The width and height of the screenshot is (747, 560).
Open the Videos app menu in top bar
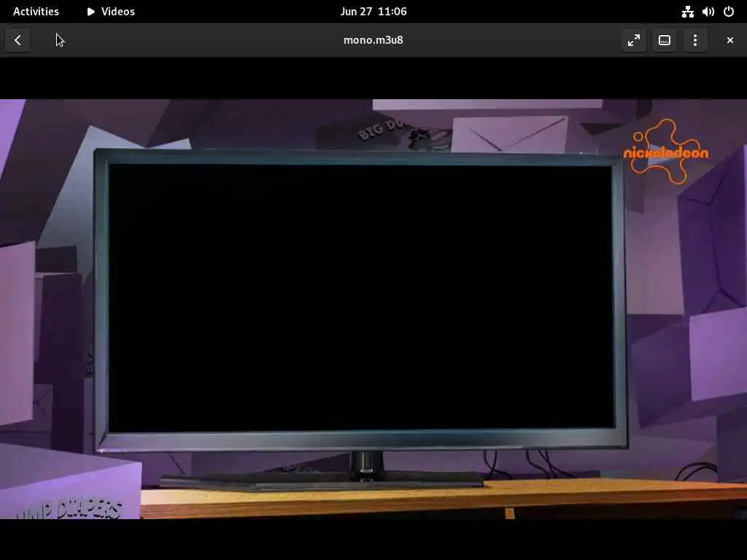coord(111,12)
